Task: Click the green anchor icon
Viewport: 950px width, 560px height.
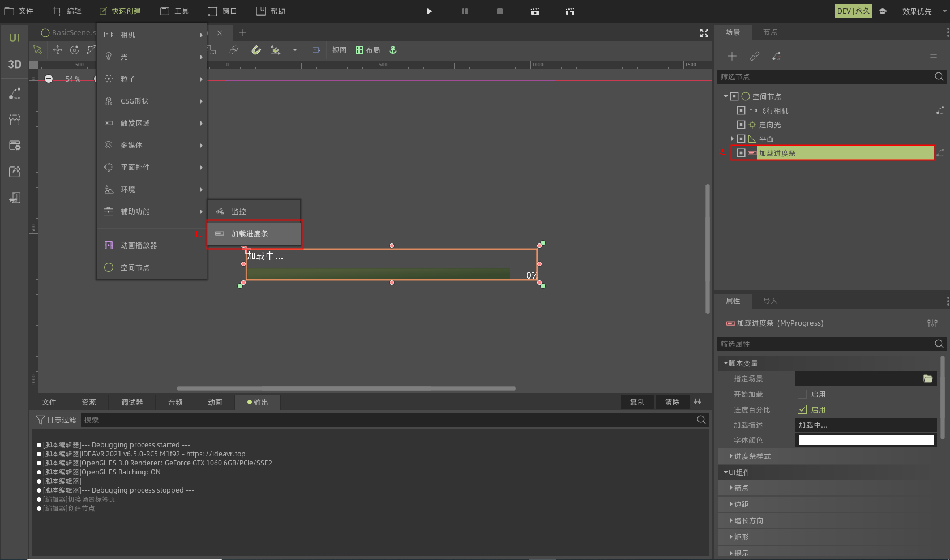Action: click(393, 50)
